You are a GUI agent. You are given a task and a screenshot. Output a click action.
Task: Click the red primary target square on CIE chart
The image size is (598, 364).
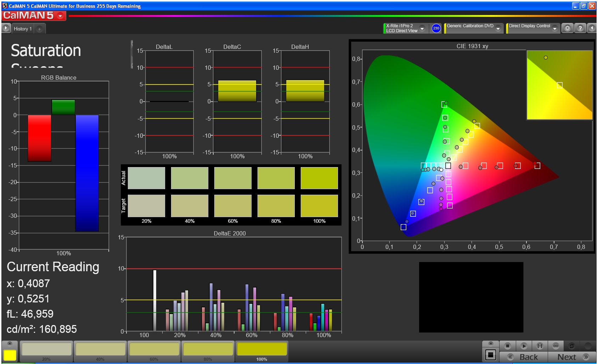click(537, 166)
